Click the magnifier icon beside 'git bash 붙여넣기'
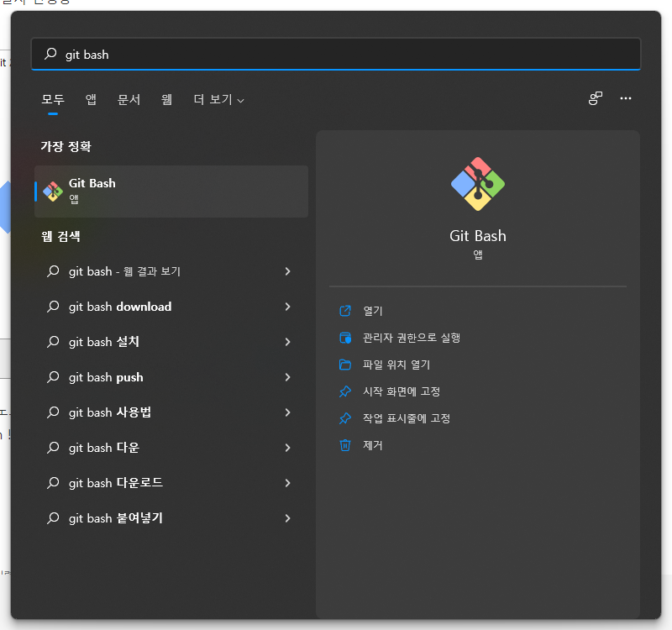This screenshot has height=630, width=672. point(53,517)
